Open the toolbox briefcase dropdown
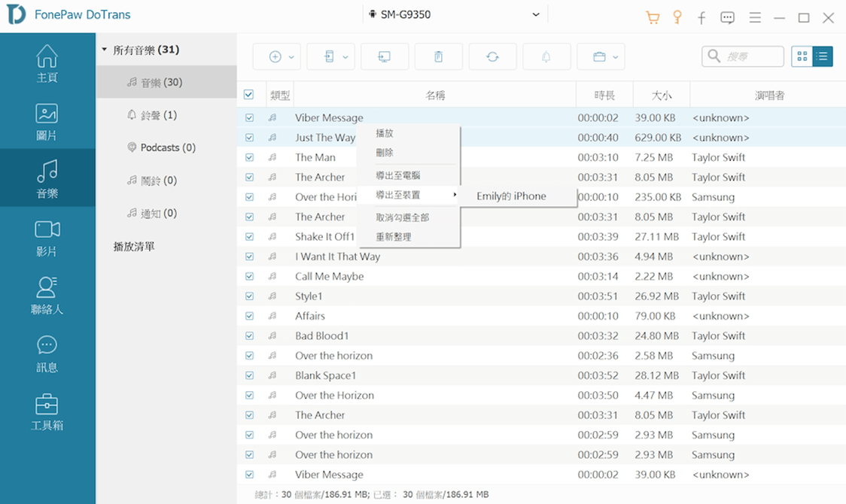 601,56
